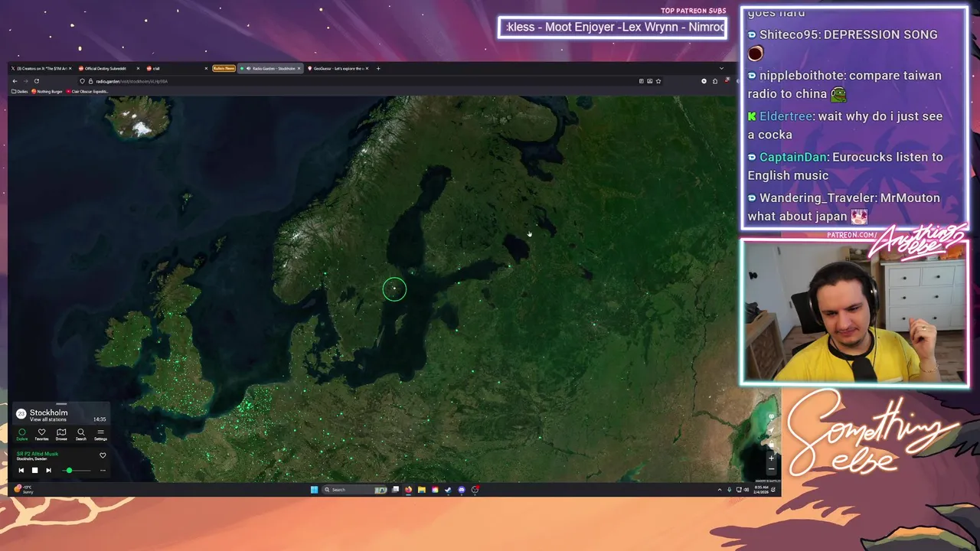Click the Stockholm station count badge
This screenshot has height=551, width=980.
point(21,414)
